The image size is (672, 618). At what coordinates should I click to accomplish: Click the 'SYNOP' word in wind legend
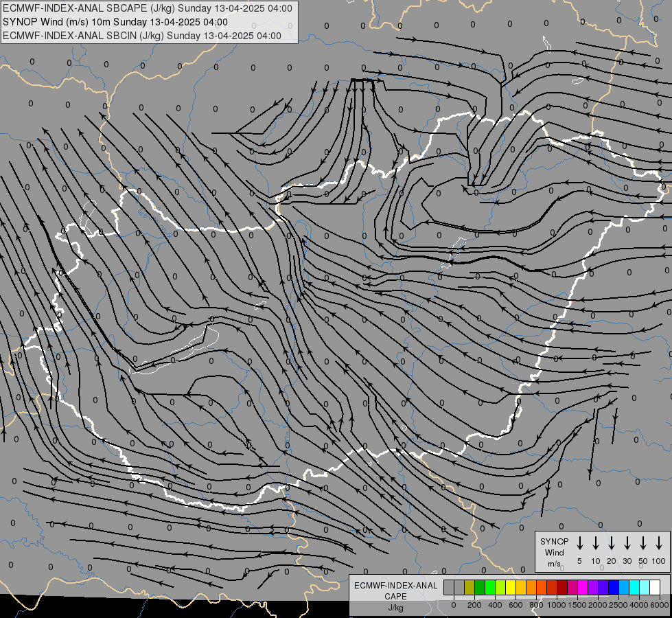click(x=554, y=542)
